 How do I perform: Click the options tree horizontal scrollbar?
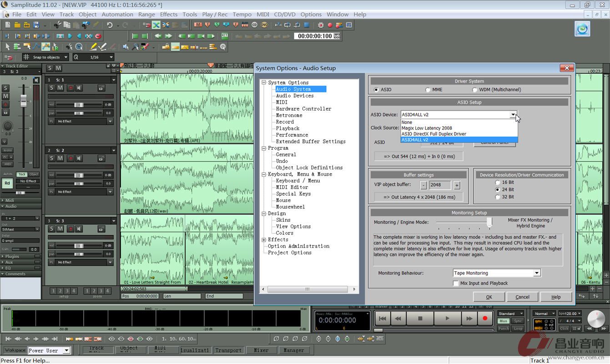(x=308, y=289)
